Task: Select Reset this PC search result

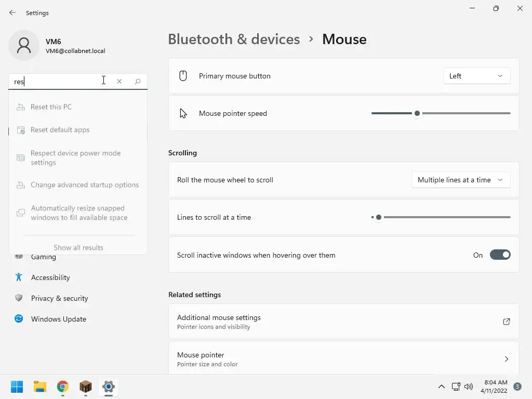Action: pos(51,107)
